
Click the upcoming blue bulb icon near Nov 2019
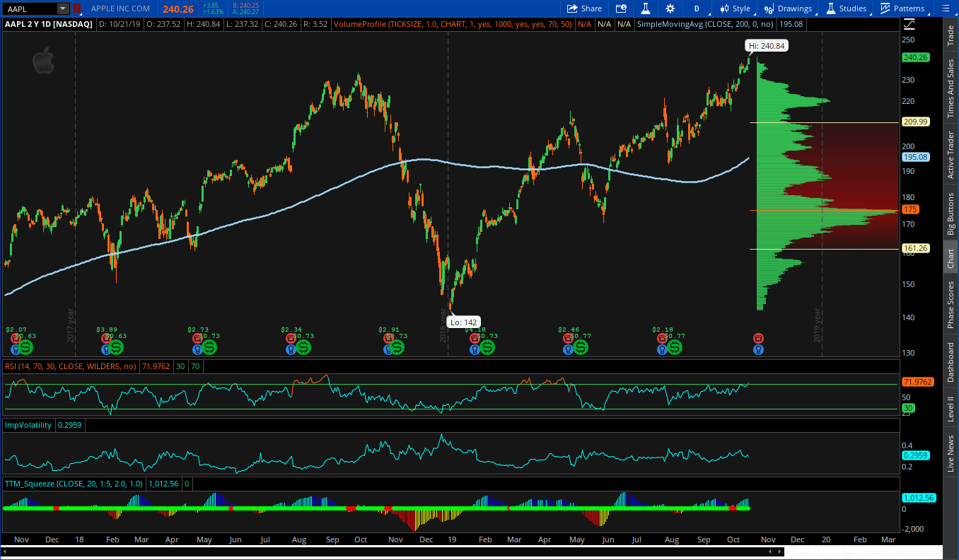[x=759, y=349]
